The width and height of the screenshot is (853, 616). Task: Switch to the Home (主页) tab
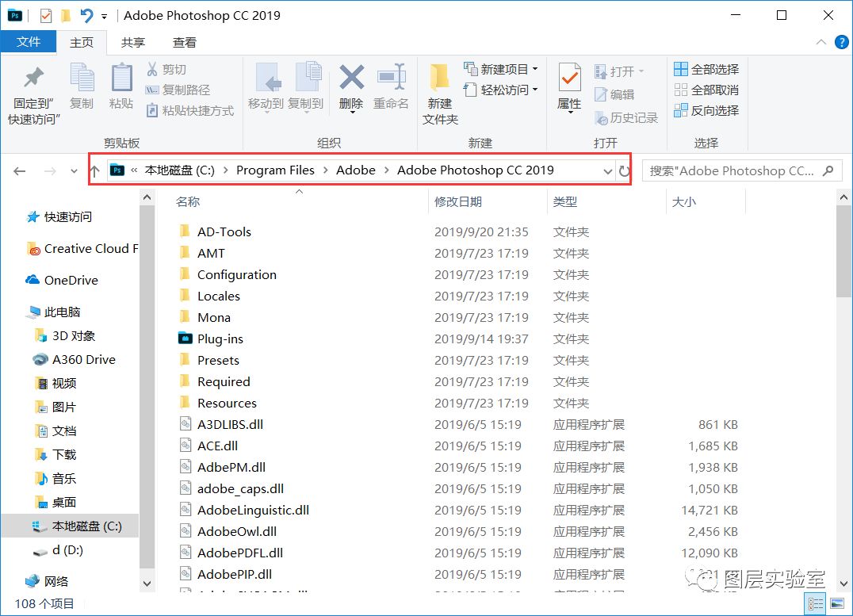pyautogui.click(x=82, y=43)
